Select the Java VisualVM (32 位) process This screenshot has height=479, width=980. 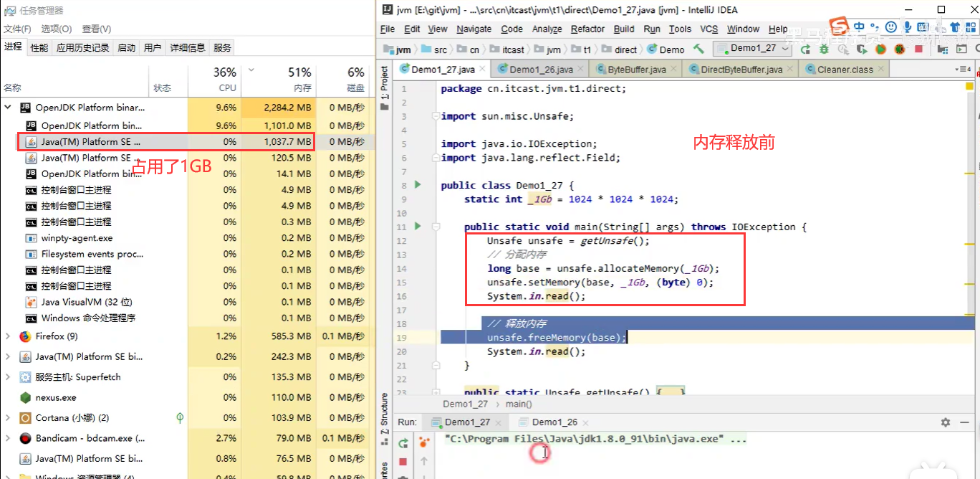tap(188, 302)
